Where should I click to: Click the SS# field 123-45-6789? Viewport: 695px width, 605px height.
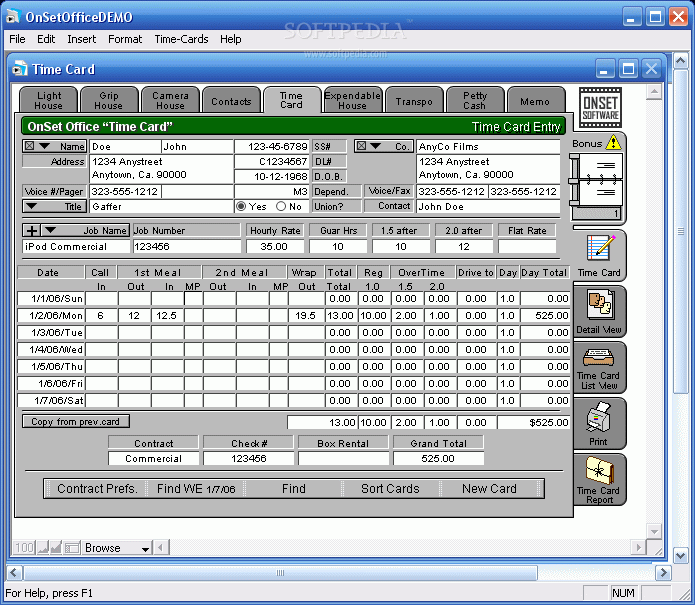[x=272, y=146]
